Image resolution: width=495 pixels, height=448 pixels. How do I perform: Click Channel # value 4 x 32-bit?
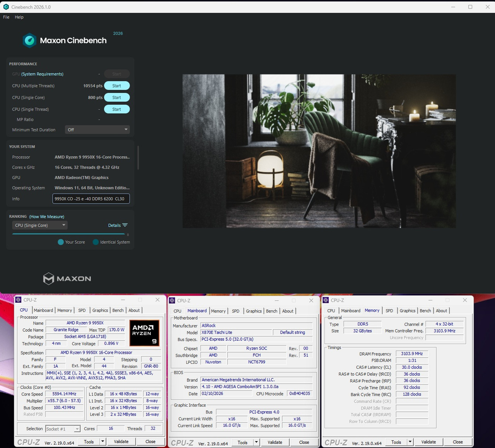[x=444, y=324]
